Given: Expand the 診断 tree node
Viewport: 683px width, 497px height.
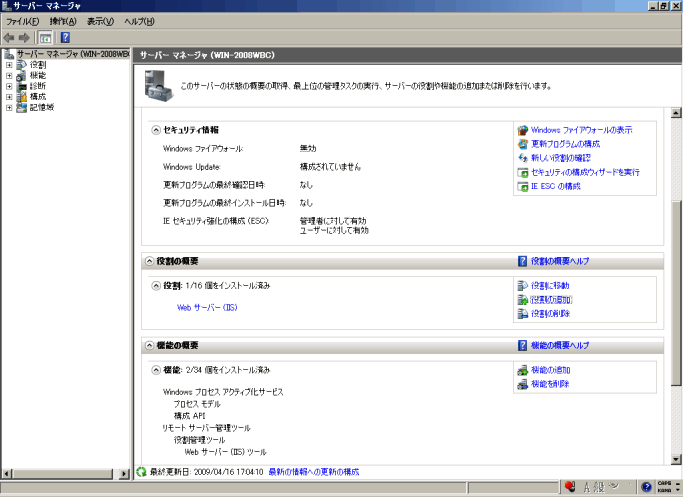Looking at the screenshot, I should click(x=9, y=86).
